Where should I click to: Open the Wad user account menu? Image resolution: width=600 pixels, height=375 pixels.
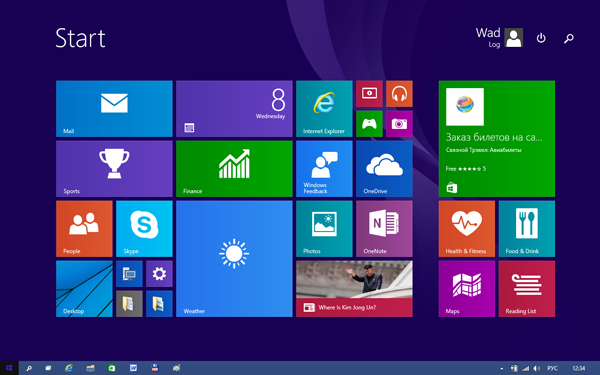pyautogui.click(x=499, y=38)
